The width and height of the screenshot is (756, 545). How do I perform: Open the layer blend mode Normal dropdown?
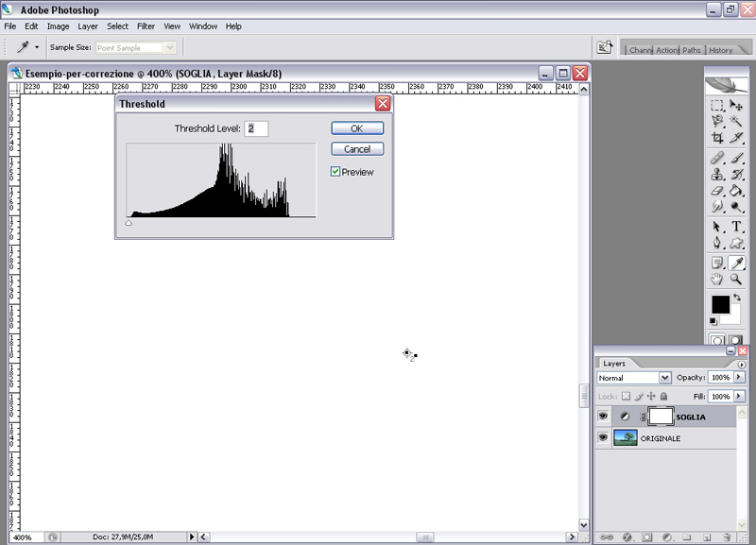(x=633, y=378)
